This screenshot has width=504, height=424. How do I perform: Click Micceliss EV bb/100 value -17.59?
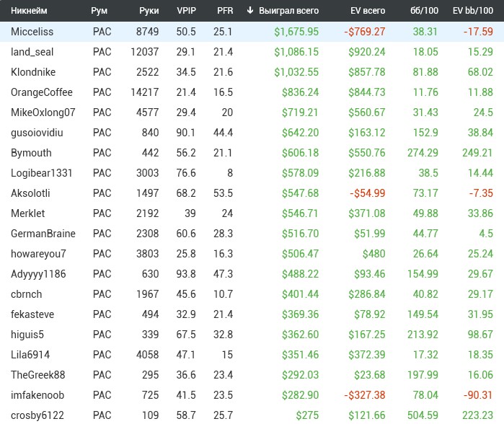click(478, 32)
